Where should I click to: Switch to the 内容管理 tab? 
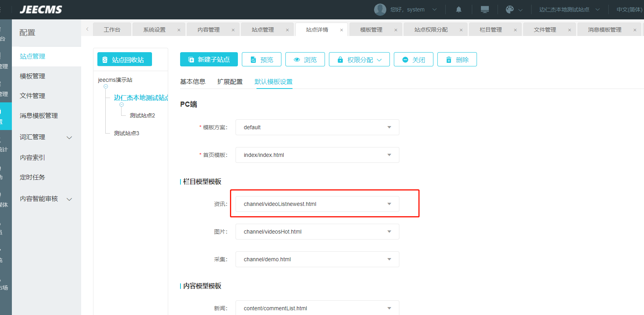coord(209,30)
